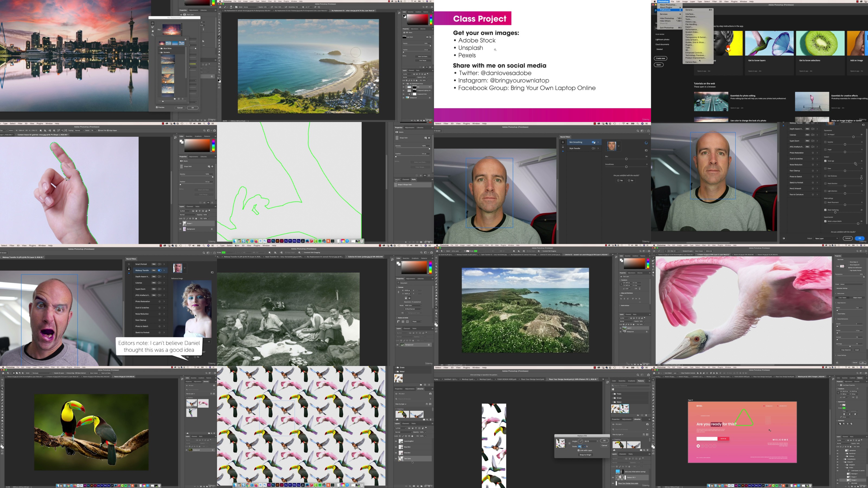
Task: Choose Camera Raw... in Preferences submenu
Action: (691, 62)
